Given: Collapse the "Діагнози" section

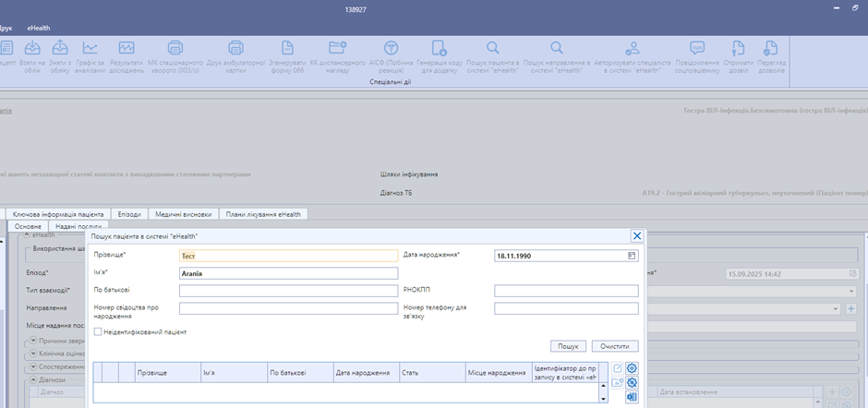Looking at the screenshot, I should 33,379.
